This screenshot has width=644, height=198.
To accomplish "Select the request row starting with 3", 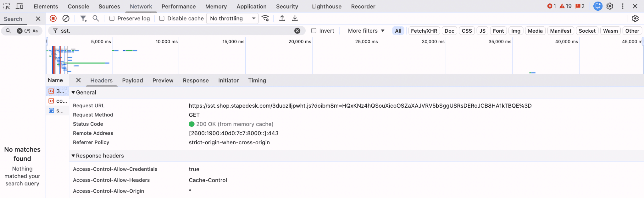I will click(x=57, y=91).
